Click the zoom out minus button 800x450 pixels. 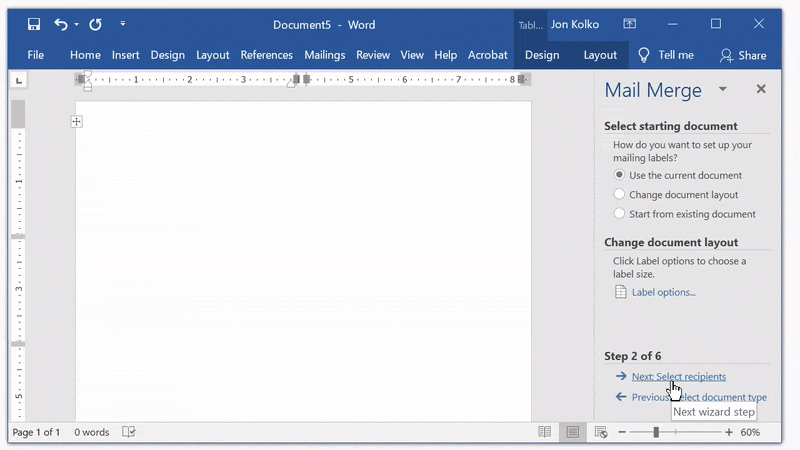pyautogui.click(x=622, y=432)
